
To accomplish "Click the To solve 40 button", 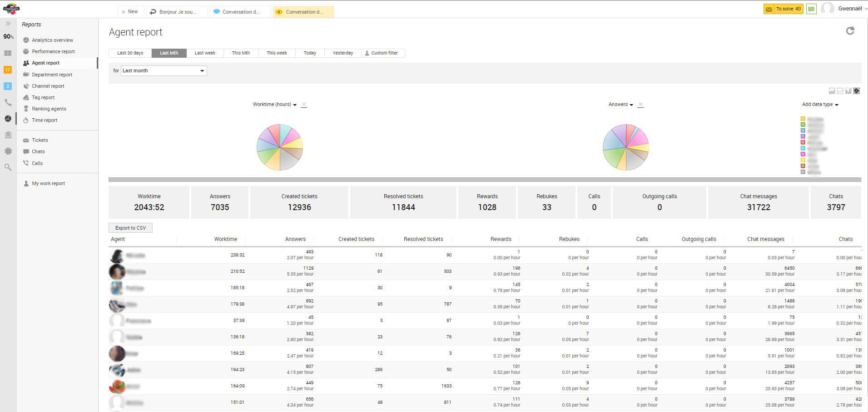I will point(783,9).
